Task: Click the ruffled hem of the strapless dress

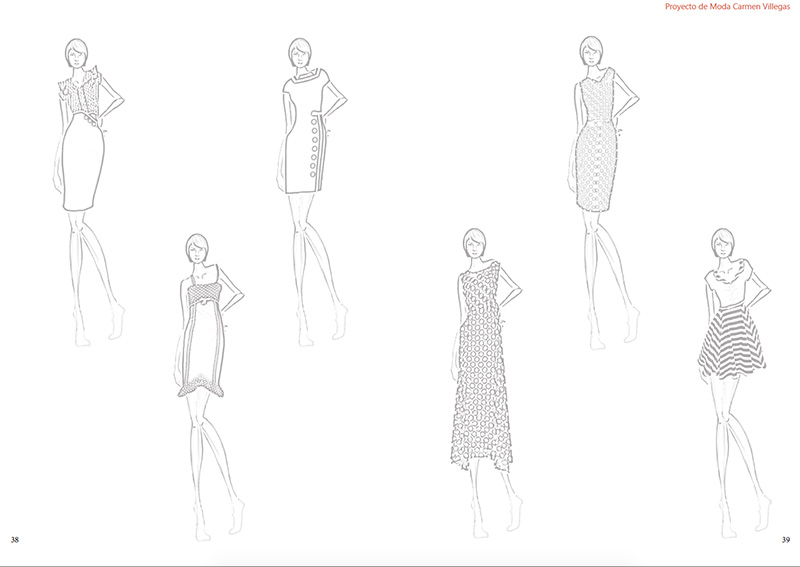Action: 205,388
